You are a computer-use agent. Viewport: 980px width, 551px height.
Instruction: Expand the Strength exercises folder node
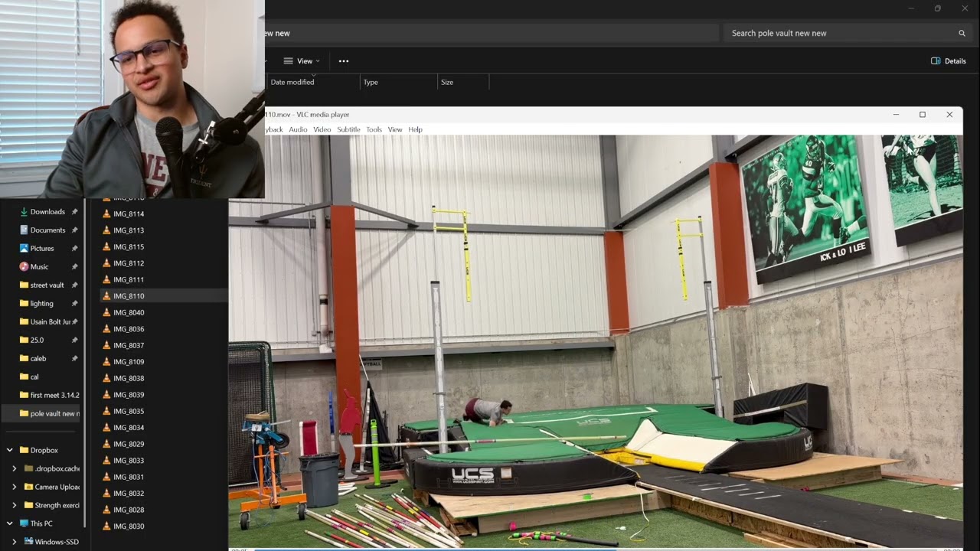coord(14,505)
